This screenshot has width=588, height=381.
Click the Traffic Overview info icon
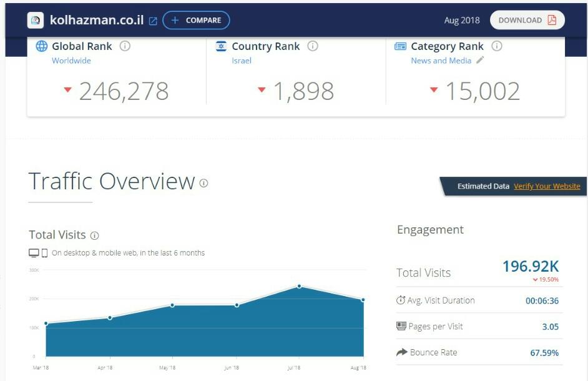tap(203, 183)
